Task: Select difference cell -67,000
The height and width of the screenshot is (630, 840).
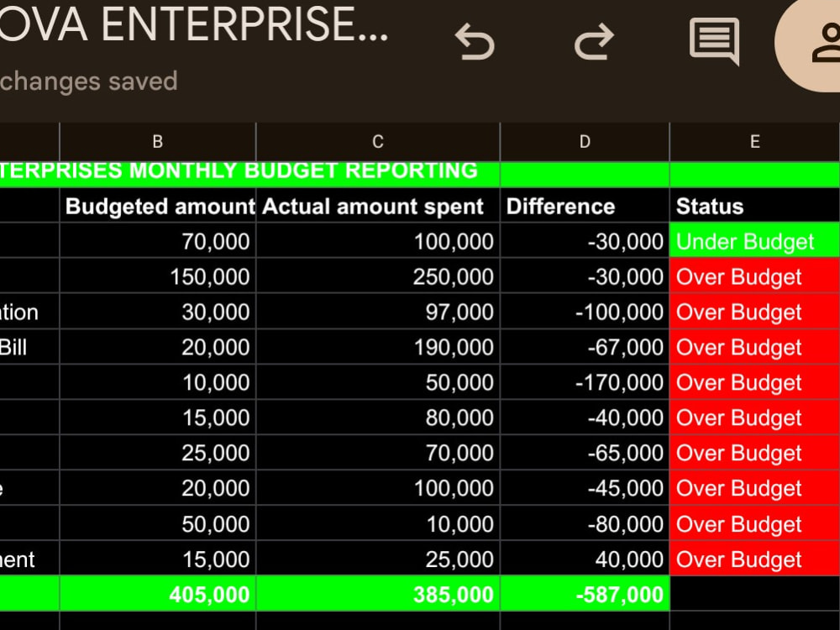Action: click(585, 347)
